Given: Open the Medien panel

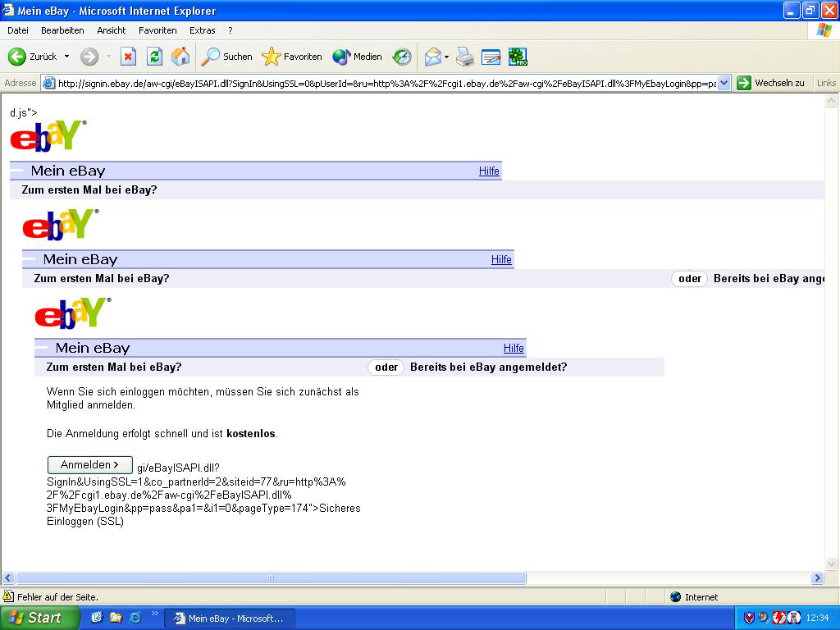Looking at the screenshot, I should [x=358, y=57].
